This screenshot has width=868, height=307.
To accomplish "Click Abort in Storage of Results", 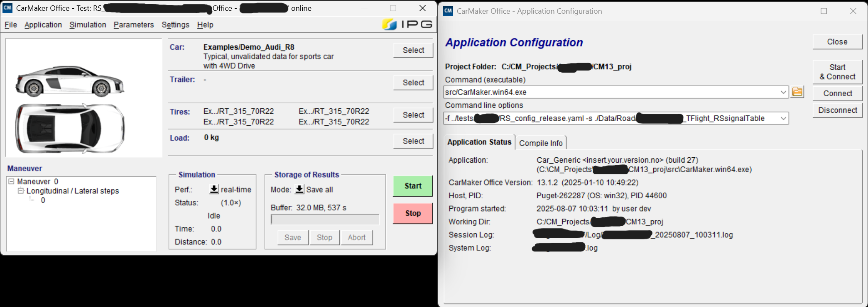I will pyautogui.click(x=357, y=238).
